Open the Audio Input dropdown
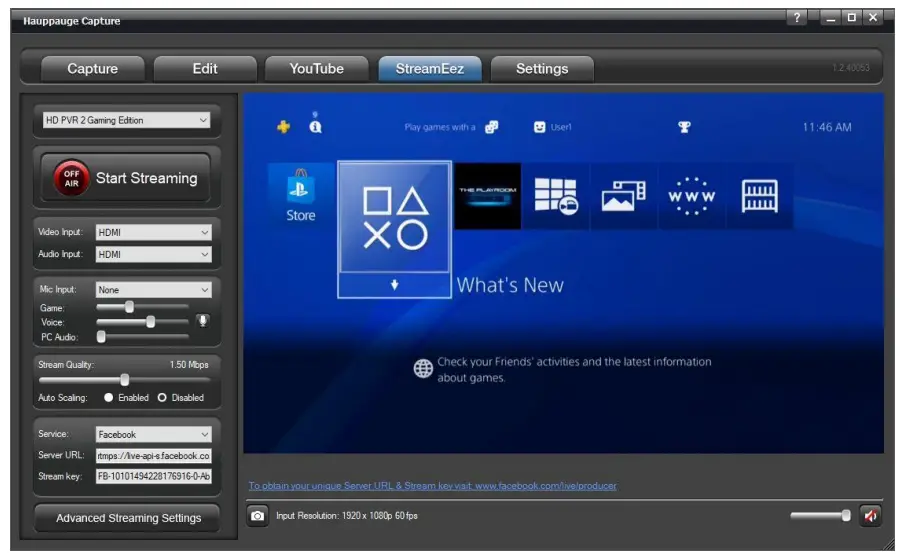The width and height of the screenshot is (900, 554). click(153, 254)
